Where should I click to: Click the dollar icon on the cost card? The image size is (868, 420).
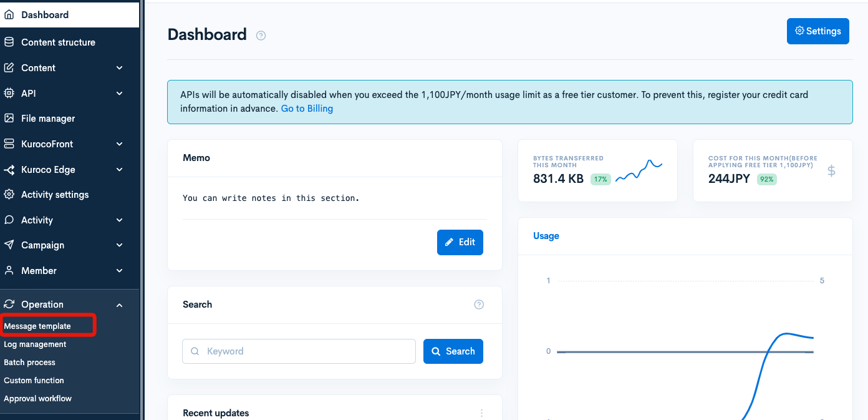831,170
